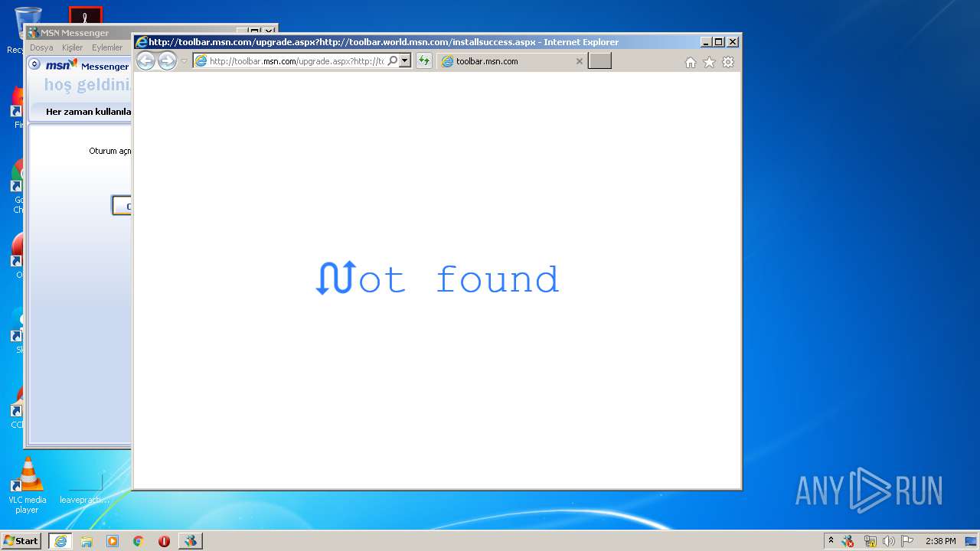Open the Windows Start menu

[21, 540]
